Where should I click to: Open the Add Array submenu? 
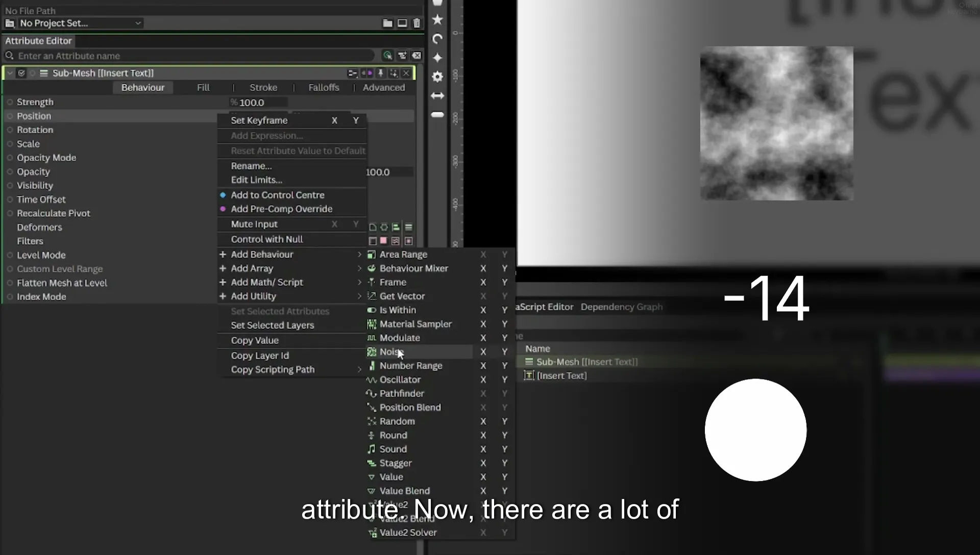click(x=291, y=268)
